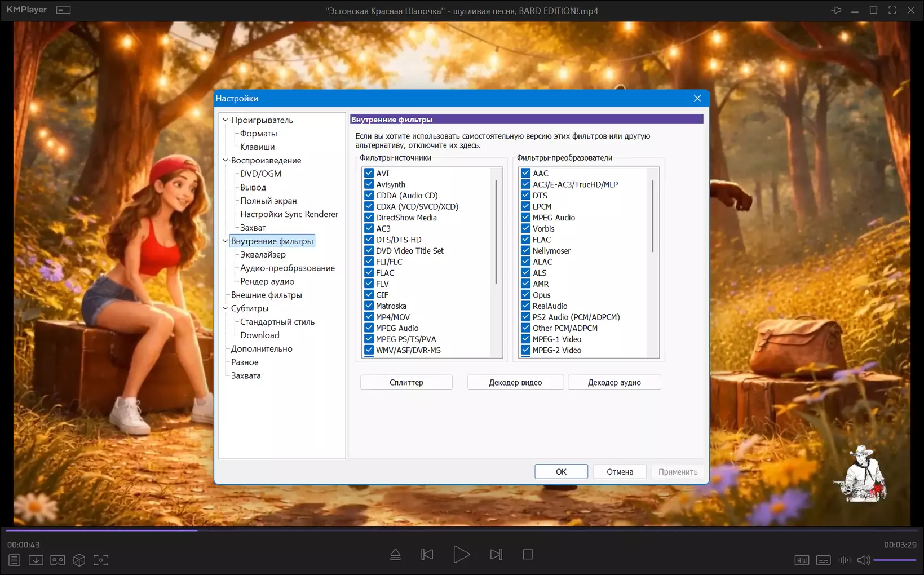Screen dimensions: 924x575
Task: Click the Сплиттер button
Action: click(406, 382)
